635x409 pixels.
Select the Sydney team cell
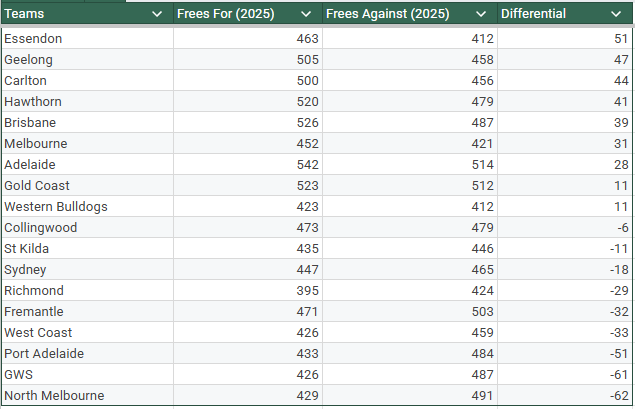87,270
